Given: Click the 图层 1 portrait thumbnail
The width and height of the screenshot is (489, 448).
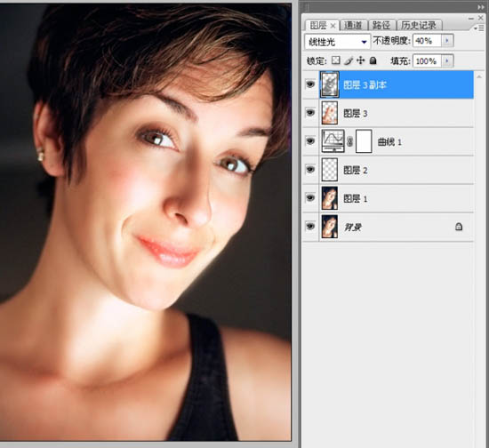Looking at the screenshot, I should (330, 197).
